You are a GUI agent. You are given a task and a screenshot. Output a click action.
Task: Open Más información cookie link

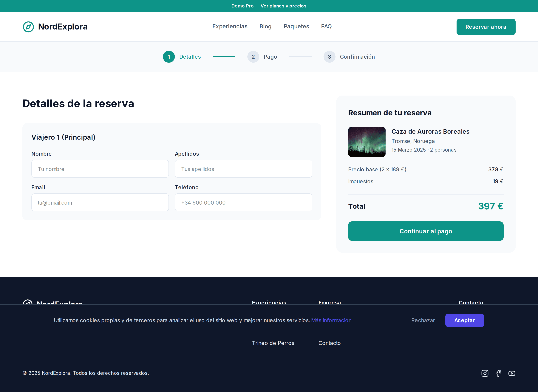coord(331,320)
